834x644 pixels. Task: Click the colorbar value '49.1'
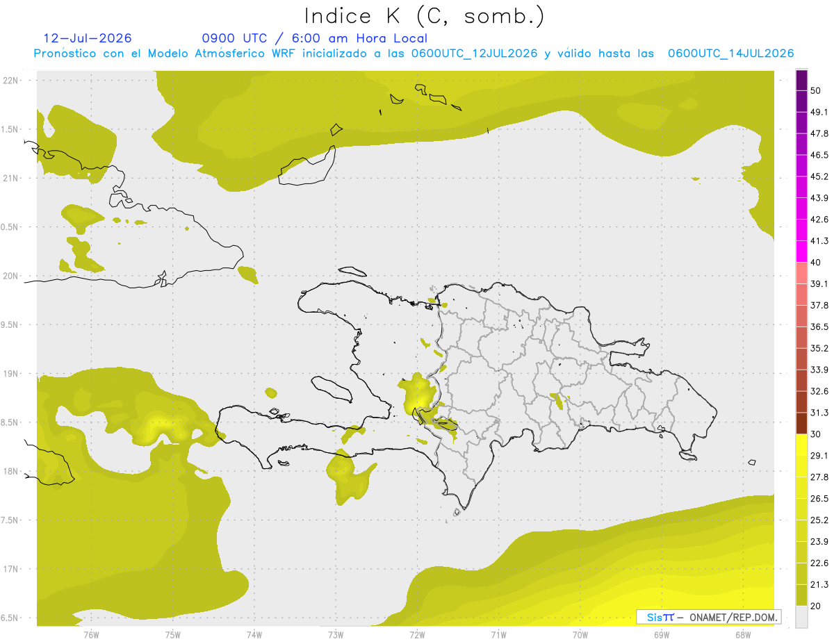pos(819,113)
